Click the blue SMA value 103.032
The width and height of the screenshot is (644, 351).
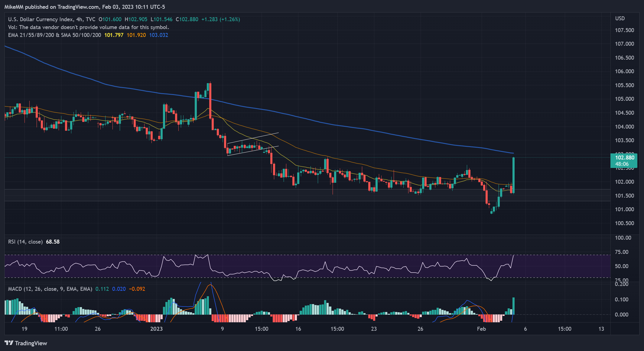tap(158, 35)
